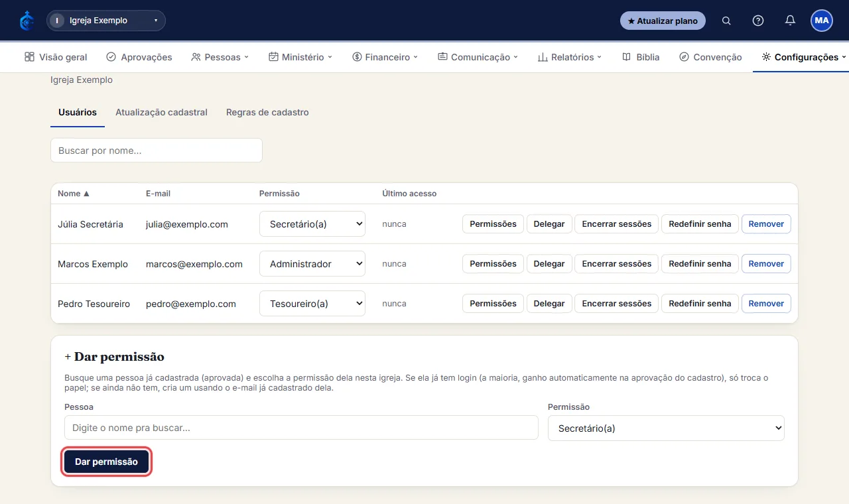Click the app logo icon

pyautogui.click(x=27, y=21)
